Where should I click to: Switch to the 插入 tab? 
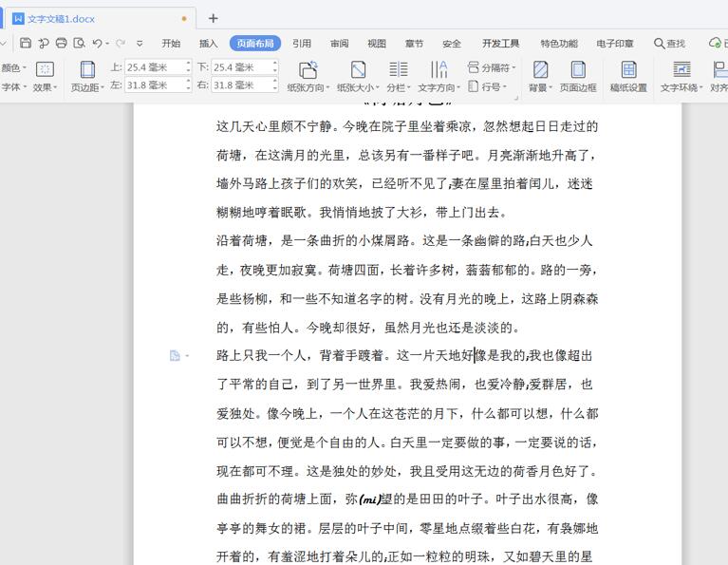click(208, 44)
